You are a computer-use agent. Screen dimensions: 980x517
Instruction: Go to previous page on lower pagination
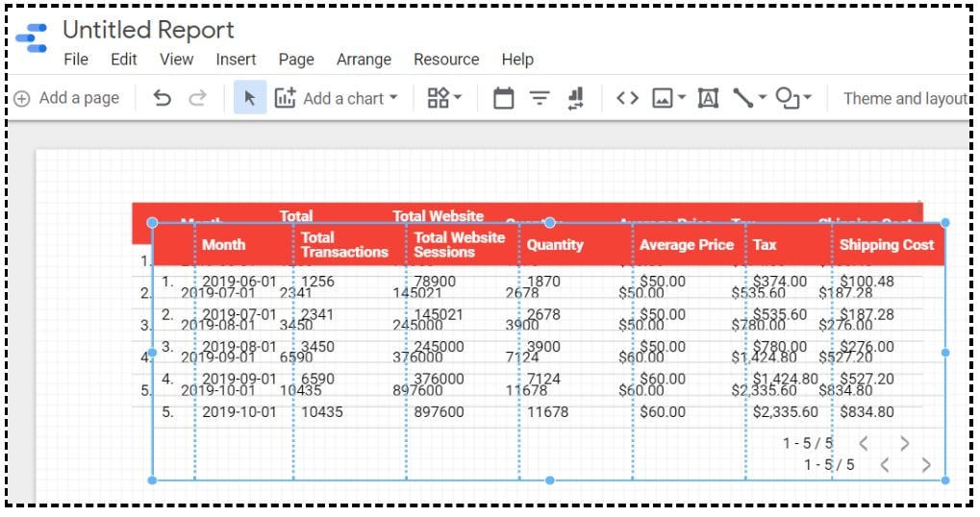pyautogui.click(x=885, y=464)
